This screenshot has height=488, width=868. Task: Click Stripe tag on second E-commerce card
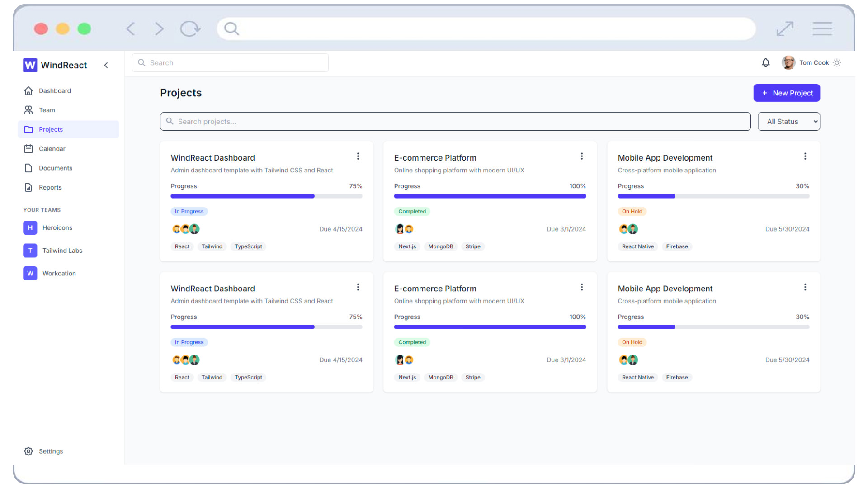coord(473,378)
